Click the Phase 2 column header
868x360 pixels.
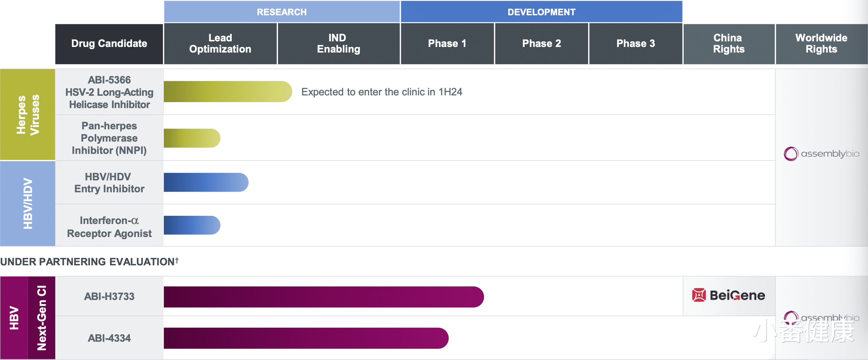(541, 44)
